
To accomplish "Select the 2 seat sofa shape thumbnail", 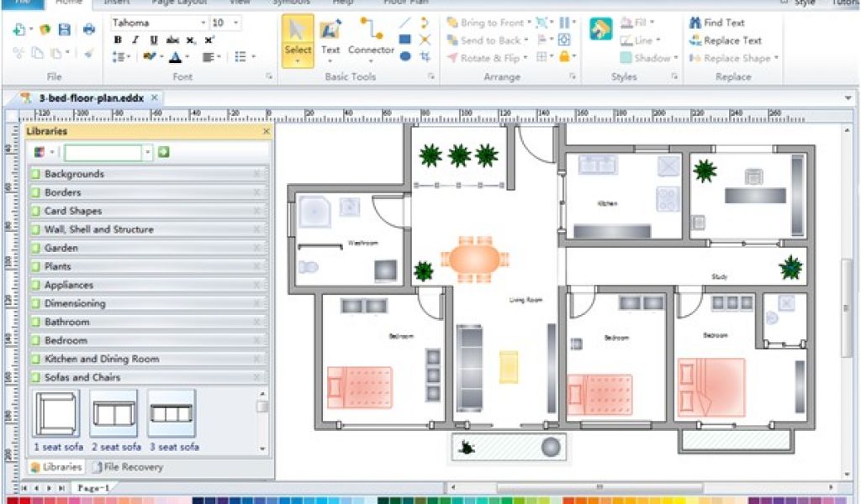I will (114, 414).
